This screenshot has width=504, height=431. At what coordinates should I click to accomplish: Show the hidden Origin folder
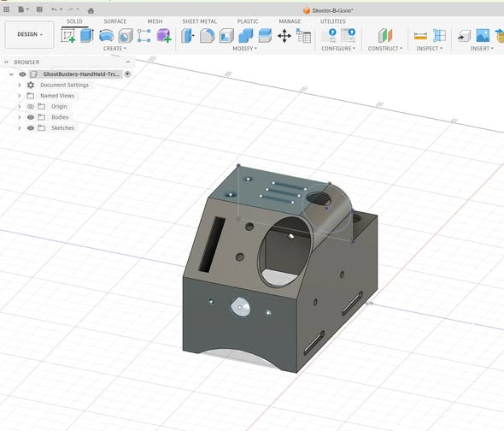(31, 106)
